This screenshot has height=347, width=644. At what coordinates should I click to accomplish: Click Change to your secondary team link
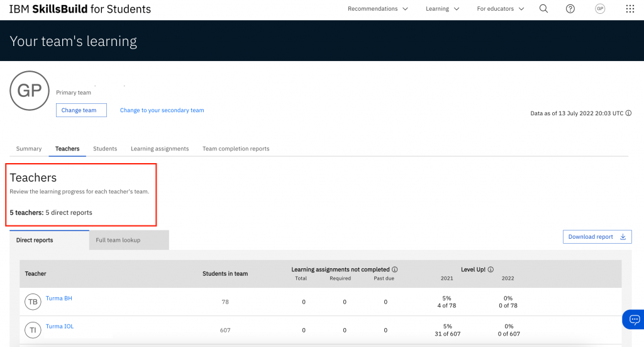tap(162, 110)
